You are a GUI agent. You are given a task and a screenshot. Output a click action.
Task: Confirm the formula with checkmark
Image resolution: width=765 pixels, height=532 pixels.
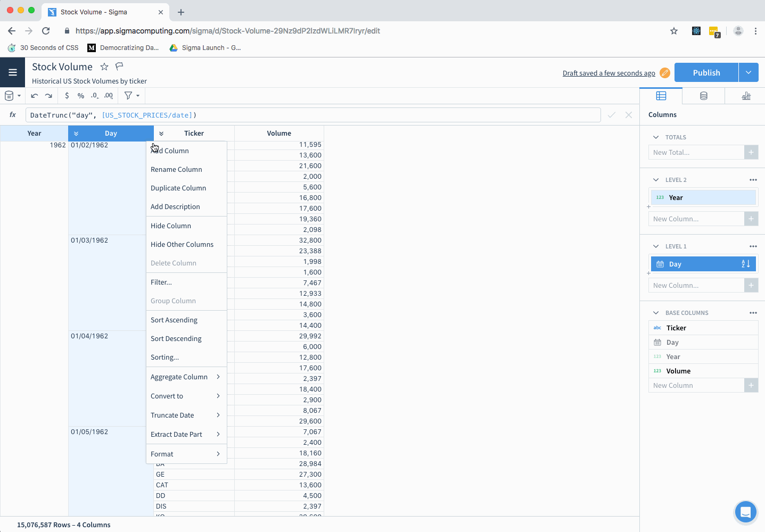point(612,115)
